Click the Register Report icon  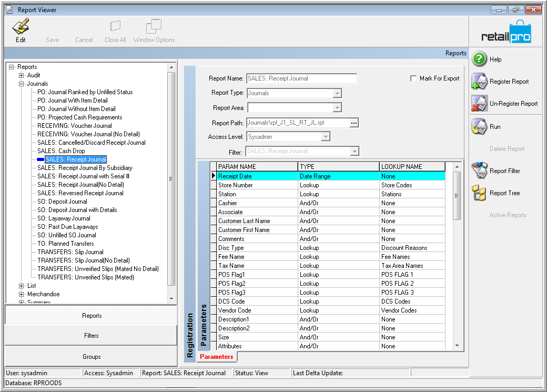point(479,82)
